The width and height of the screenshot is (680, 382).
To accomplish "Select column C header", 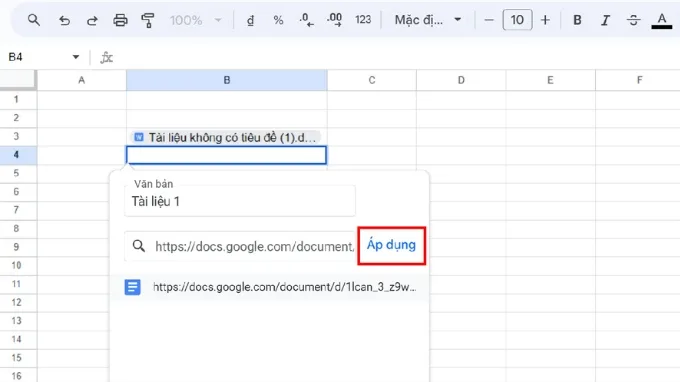I will point(372,80).
